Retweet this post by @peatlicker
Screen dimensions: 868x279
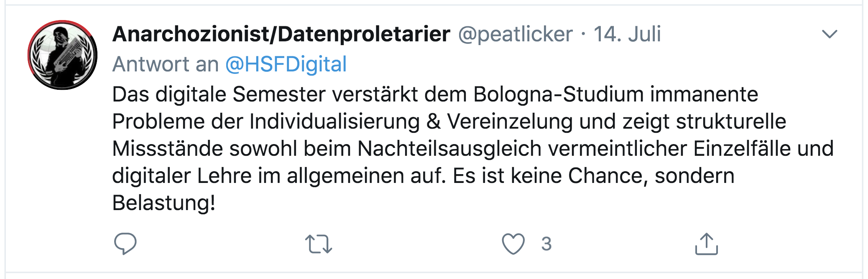319,244
